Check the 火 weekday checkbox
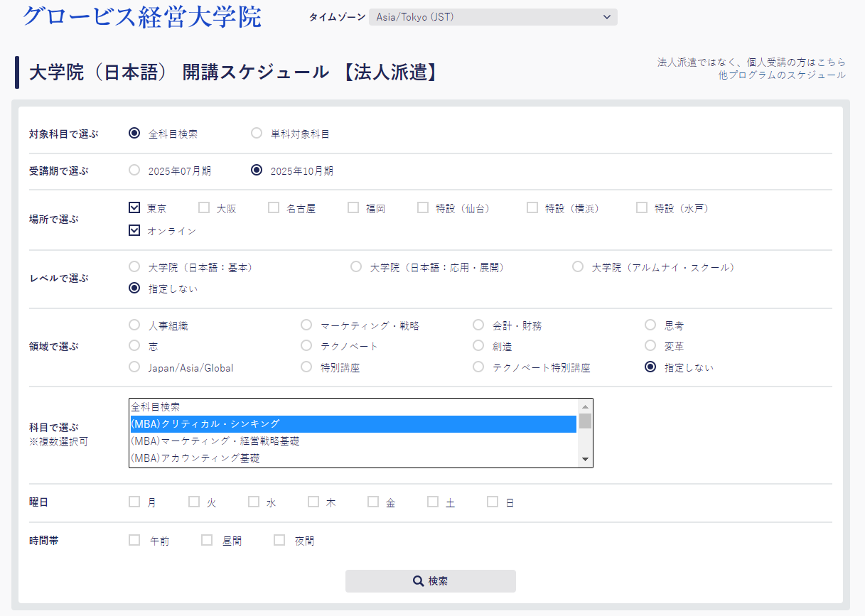 (x=194, y=502)
